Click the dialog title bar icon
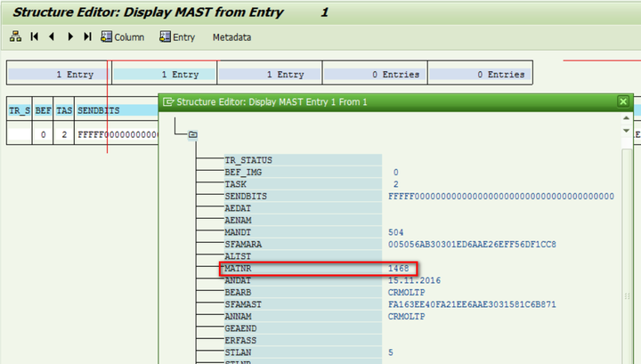Screen dimensions: 641x364 coord(168,101)
